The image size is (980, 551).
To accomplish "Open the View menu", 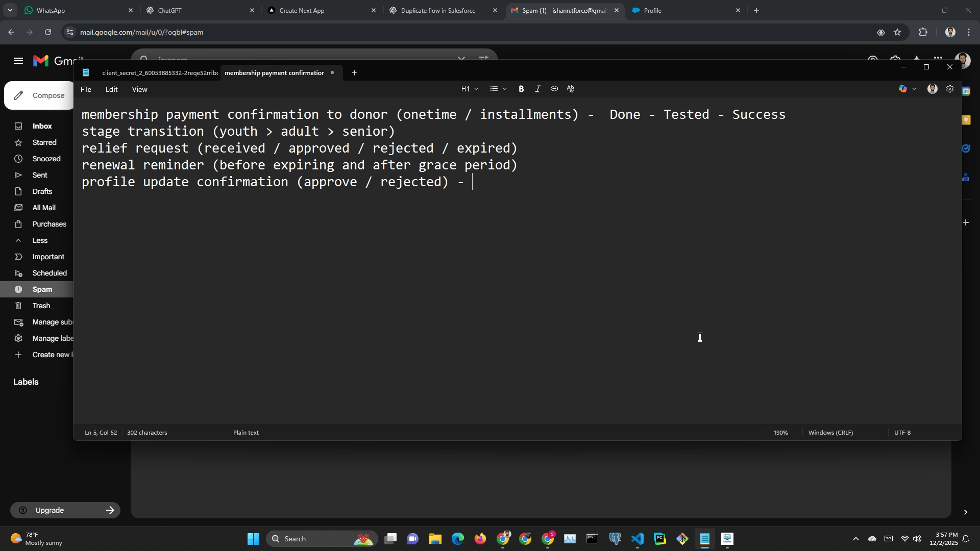I will pos(139,89).
